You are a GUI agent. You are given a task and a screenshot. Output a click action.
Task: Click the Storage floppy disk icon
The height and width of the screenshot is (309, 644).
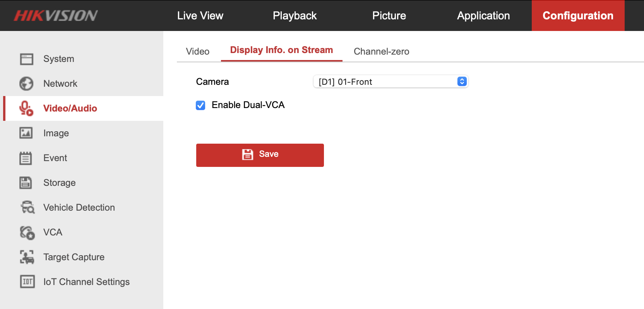26,183
